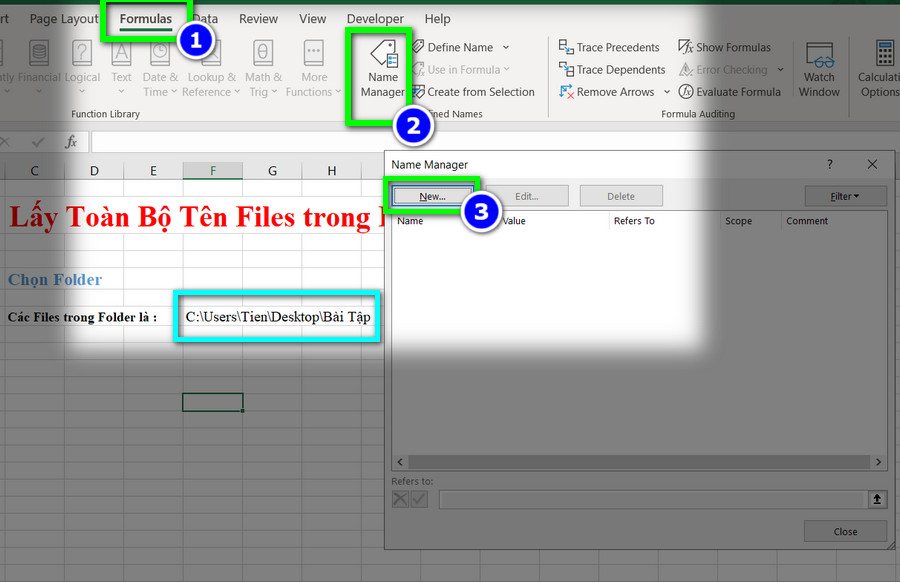Expand the Define Name dropdown arrow
The height and width of the screenshot is (582, 900).
506,47
